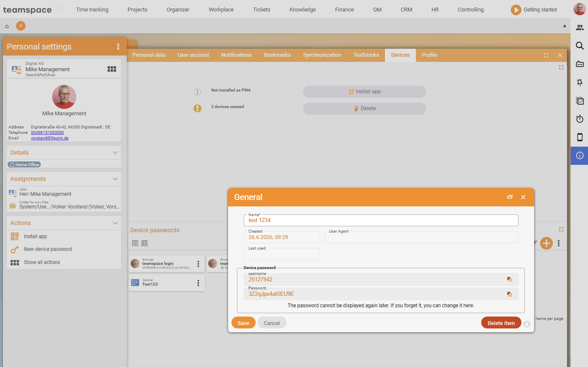The image size is (588, 367).
Task: Switch to the User account tab
Action: (193, 55)
